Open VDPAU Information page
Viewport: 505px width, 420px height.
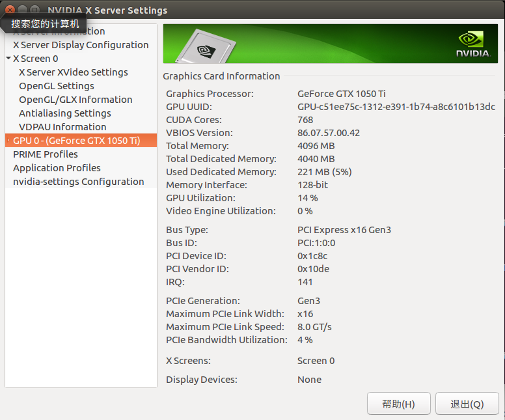[x=62, y=127]
